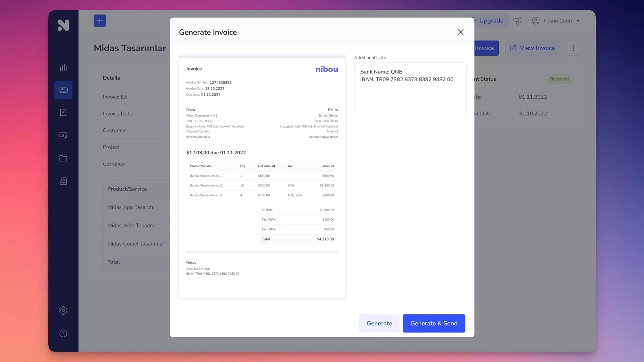This screenshot has width=644, height=362.
Task: Open the folder icon in sidebar
Action: coord(63,158)
